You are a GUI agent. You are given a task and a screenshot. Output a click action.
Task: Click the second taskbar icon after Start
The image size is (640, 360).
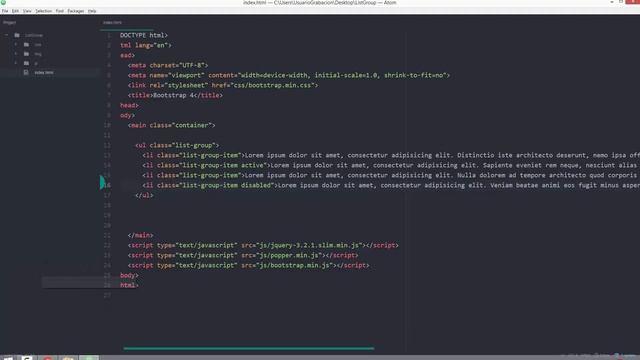(27, 358)
